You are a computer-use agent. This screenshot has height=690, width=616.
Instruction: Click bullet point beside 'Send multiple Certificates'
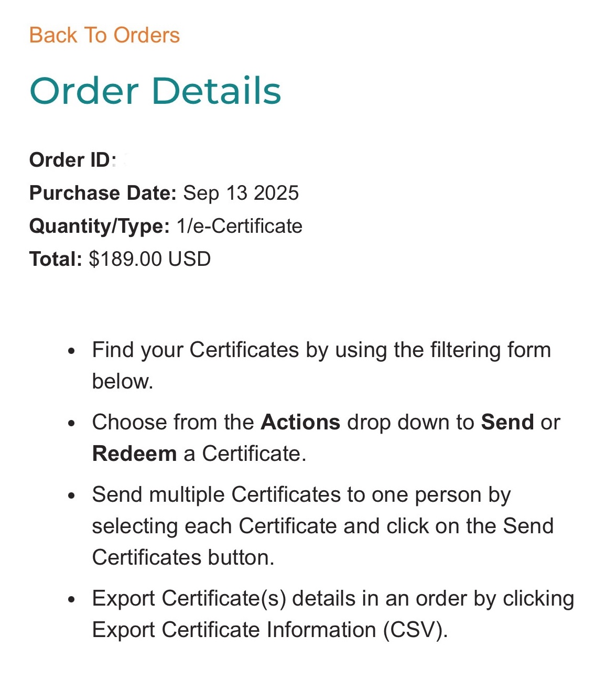click(72, 495)
